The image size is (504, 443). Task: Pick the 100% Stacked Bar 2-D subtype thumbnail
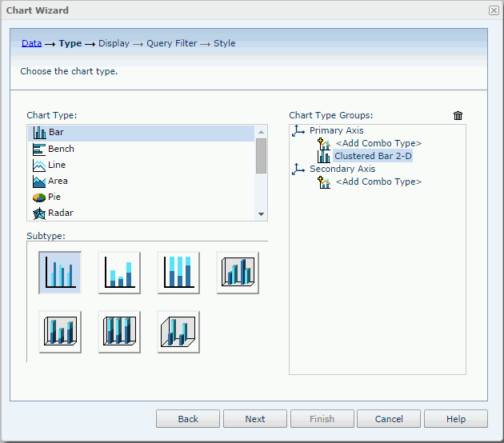[x=178, y=273]
